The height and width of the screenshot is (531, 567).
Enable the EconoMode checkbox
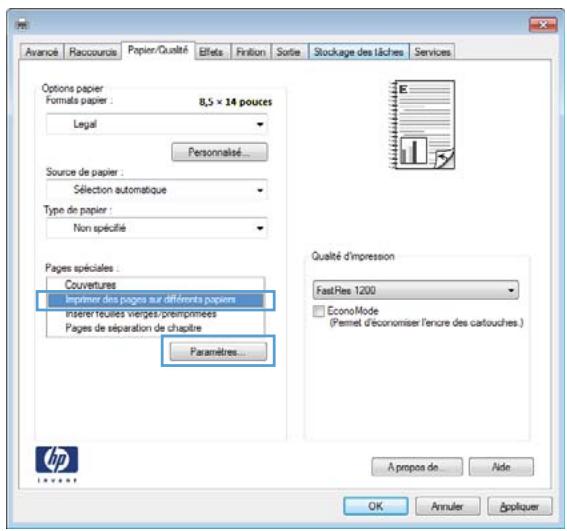tap(319, 311)
